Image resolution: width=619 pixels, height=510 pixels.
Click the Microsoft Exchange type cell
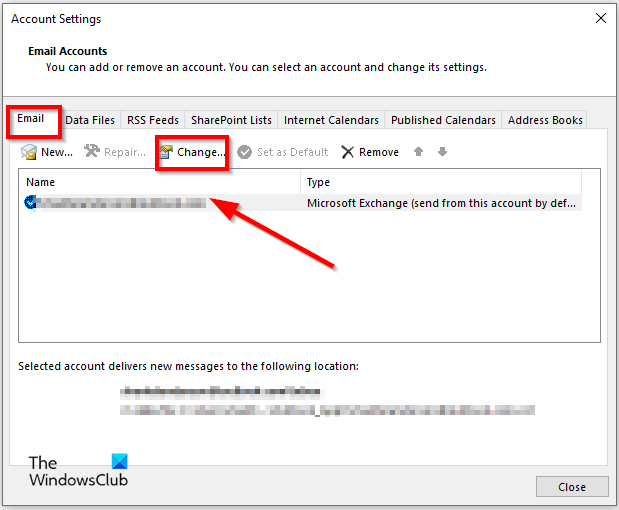point(441,203)
